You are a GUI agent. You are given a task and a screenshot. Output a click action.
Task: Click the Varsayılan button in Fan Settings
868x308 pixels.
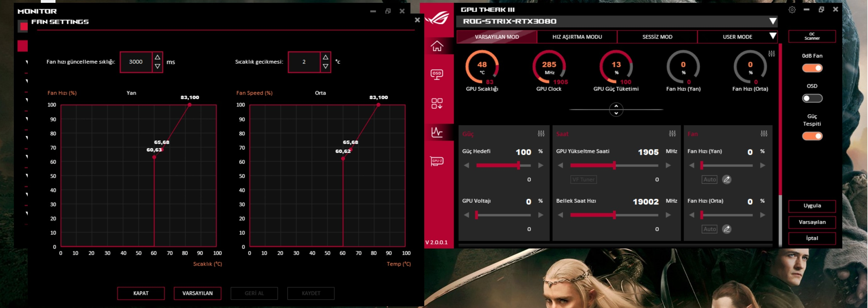197,293
